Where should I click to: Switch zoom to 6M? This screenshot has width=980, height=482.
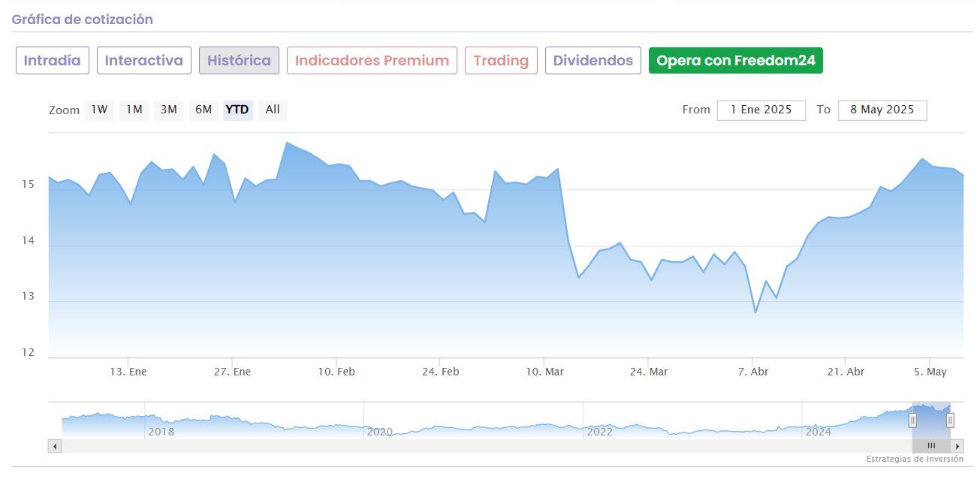click(203, 110)
